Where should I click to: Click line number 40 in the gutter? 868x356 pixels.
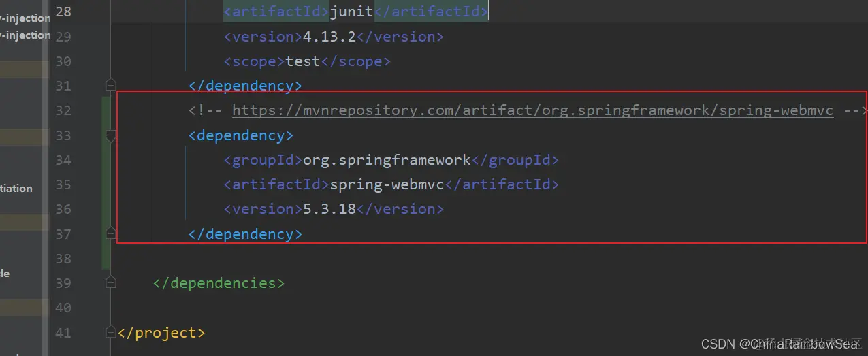63,308
